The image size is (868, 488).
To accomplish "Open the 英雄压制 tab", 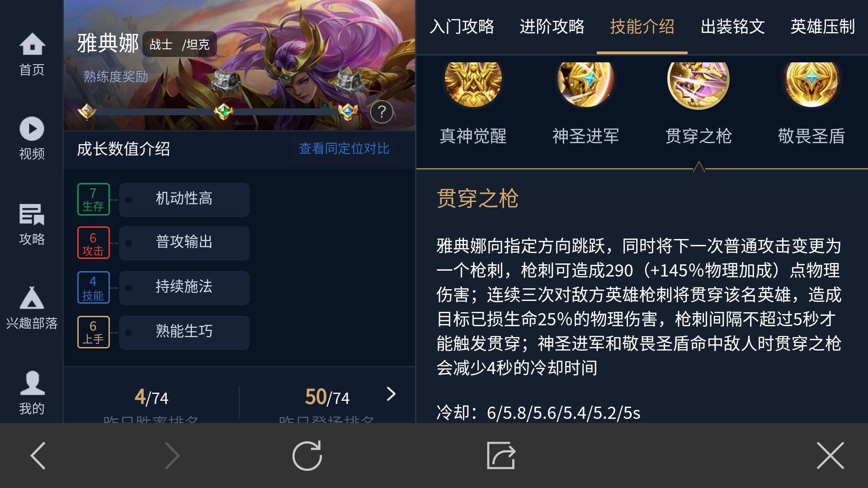I will [822, 27].
